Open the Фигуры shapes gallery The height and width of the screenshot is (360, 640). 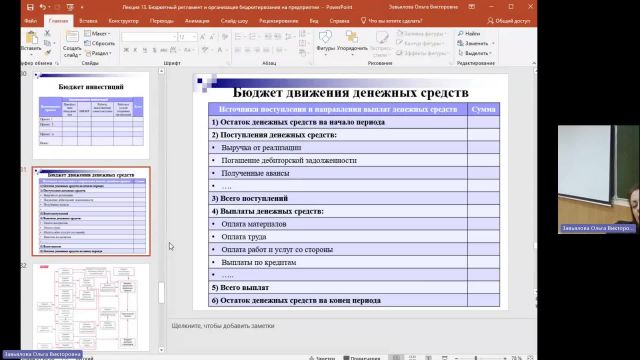pyautogui.click(x=325, y=42)
